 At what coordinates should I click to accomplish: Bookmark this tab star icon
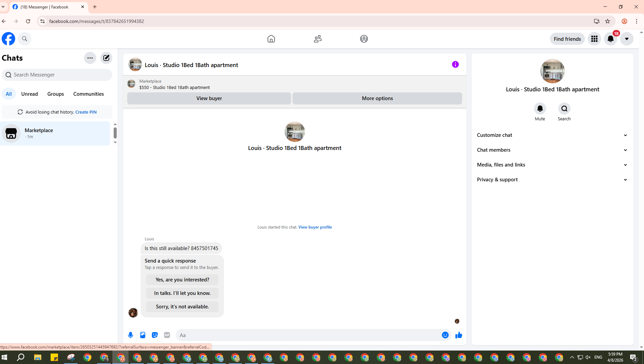608,21
